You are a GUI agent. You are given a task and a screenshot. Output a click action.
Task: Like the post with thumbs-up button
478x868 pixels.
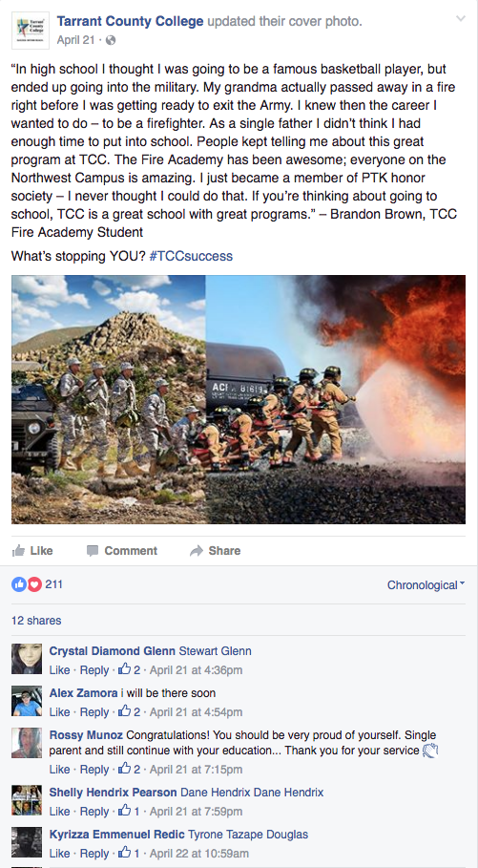[32, 551]
